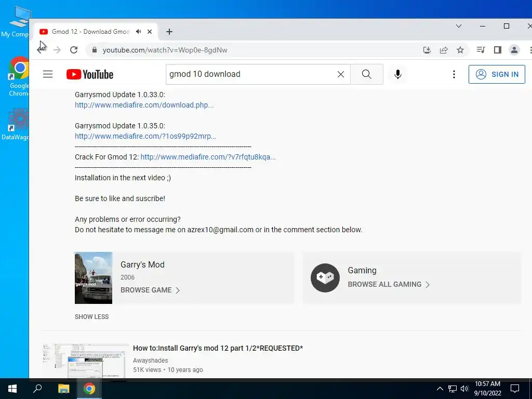Mute the tab via speaker icon

pyautogui.click(x=138, y=32)
